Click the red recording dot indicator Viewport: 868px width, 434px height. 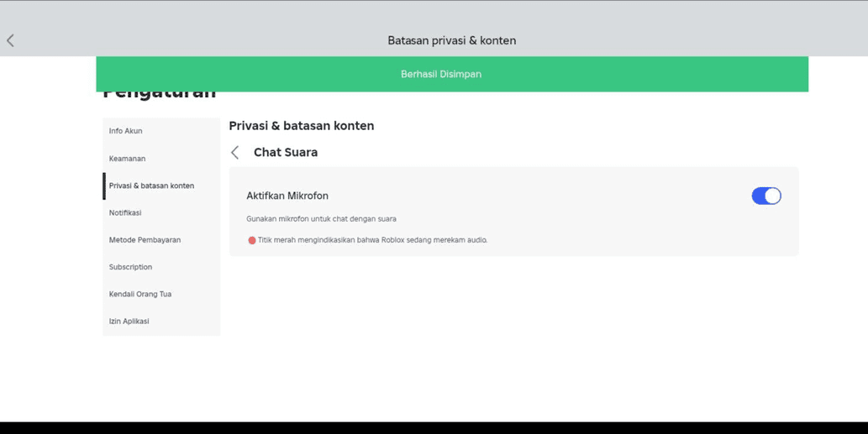click(x=251, y=240)
